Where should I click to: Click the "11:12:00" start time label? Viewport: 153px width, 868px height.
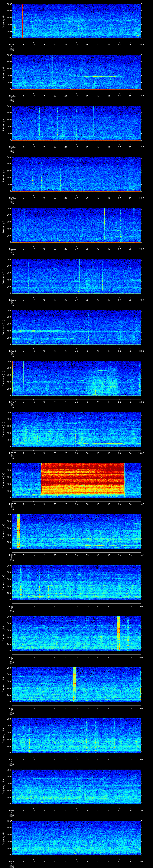(x=12, y=606)
